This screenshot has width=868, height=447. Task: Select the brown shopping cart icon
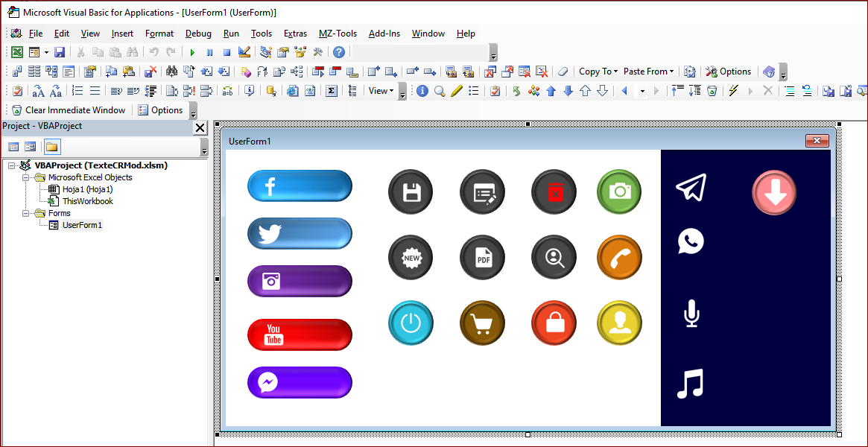pyautogui.click(x=482, y=323)
